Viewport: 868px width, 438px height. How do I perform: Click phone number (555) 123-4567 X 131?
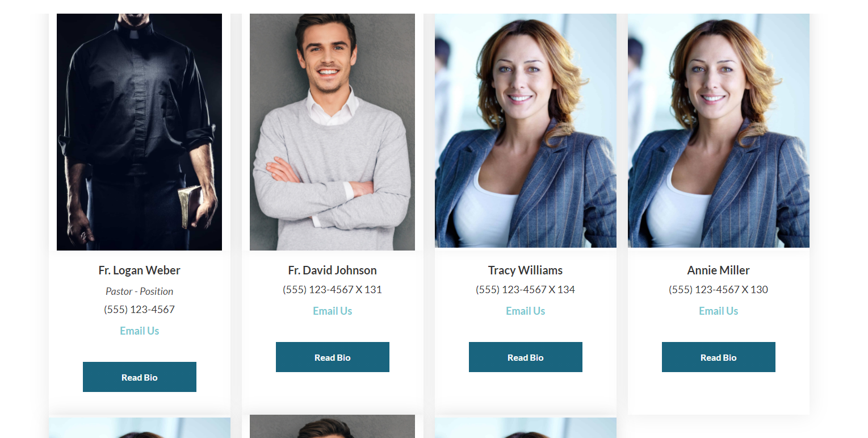click(333, 290)
